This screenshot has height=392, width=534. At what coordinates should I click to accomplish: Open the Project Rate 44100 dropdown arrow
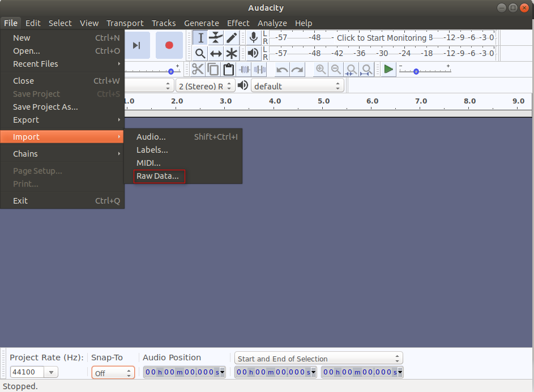tap(51, 372)
